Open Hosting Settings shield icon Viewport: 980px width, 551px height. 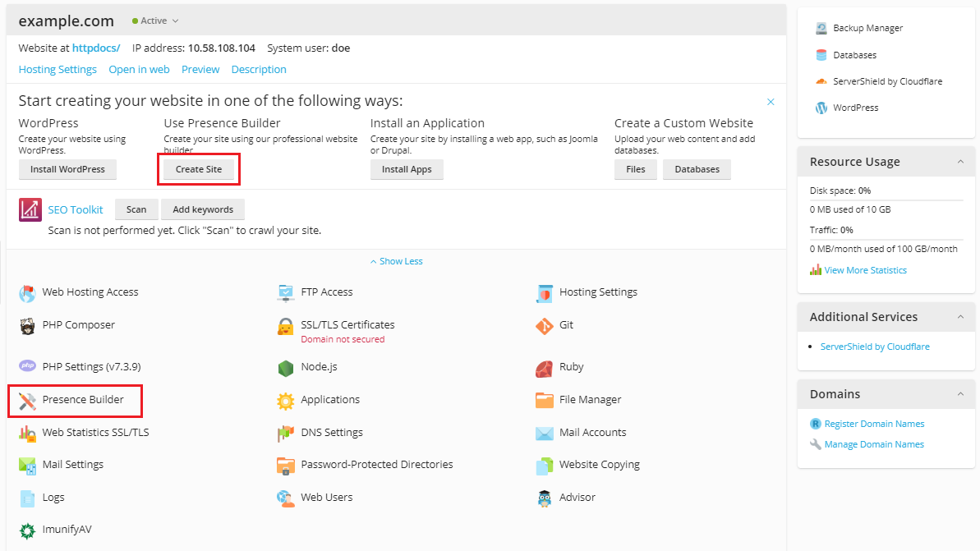545,293
